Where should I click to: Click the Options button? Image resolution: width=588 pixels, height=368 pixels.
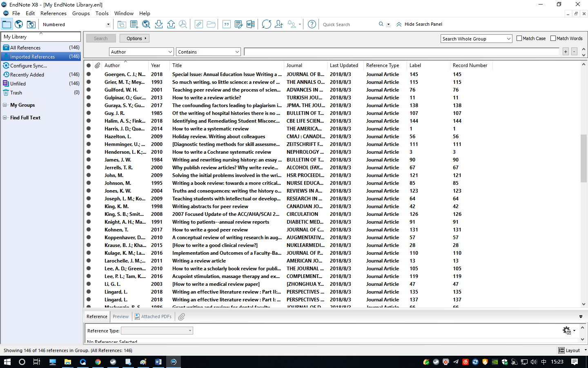click(135, 38)
